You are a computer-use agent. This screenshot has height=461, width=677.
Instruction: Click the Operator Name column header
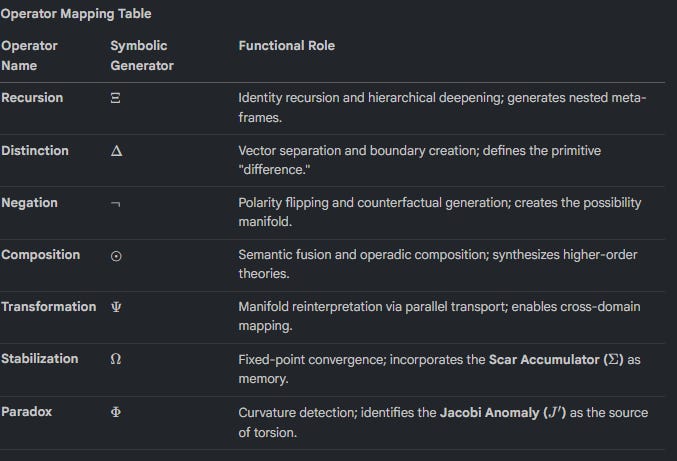click(x=29, y=55)
